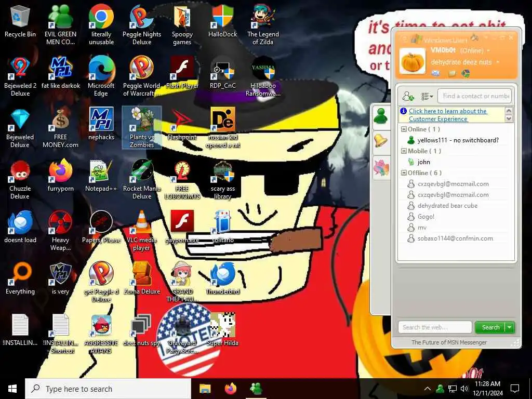532x399 pixels.
Task: Click add a contact icon in Messenger
Action: [408, 96]
